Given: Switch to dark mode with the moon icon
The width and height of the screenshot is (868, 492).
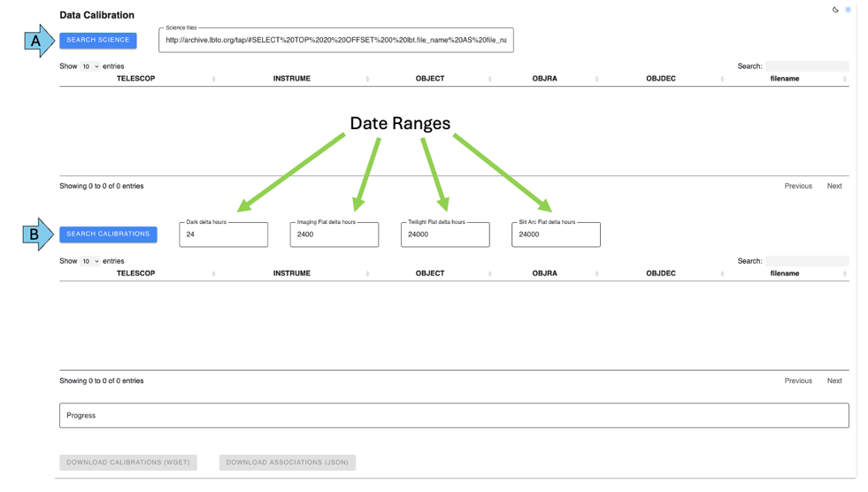Looking at the screenshot, I should pyautogui.click(x=835, y=10).
